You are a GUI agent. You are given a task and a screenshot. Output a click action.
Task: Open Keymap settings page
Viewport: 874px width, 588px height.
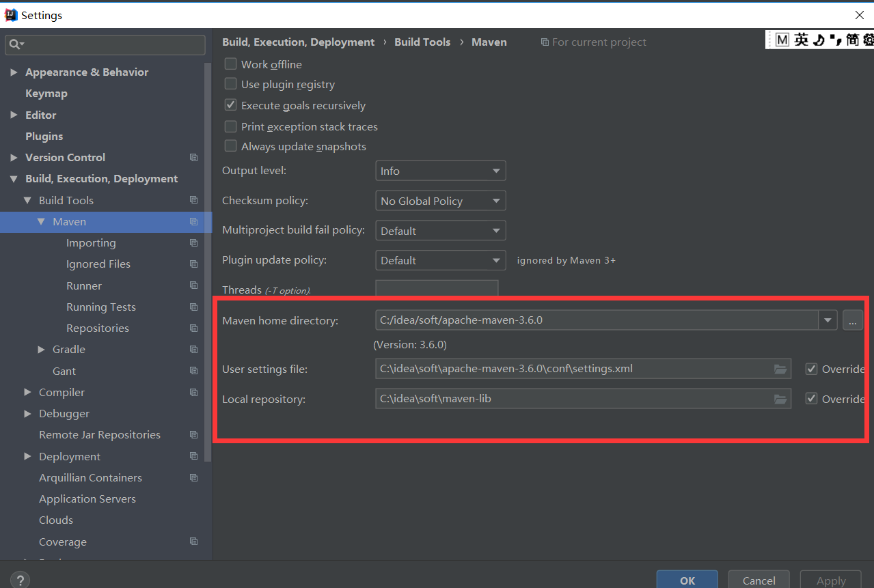coord(46,94)
